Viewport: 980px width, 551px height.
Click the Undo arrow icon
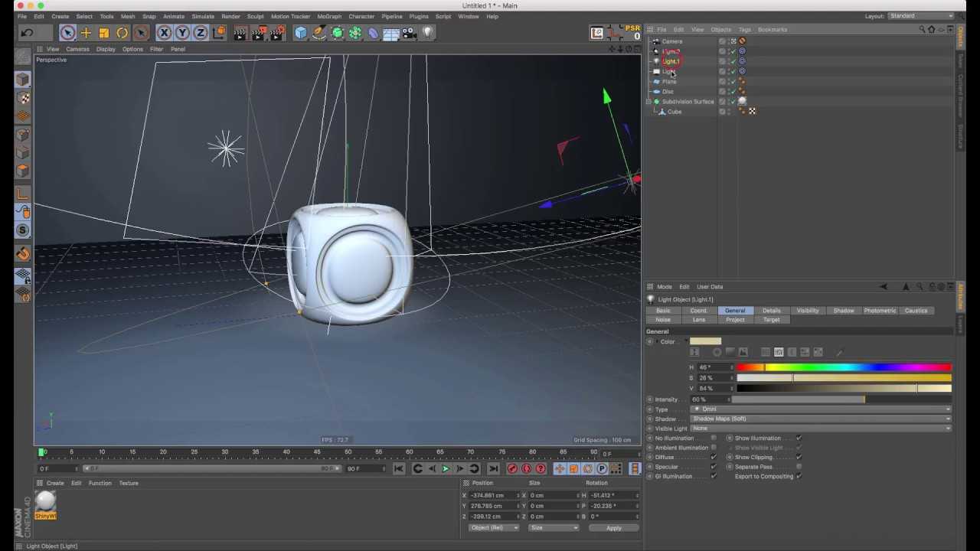28,33
